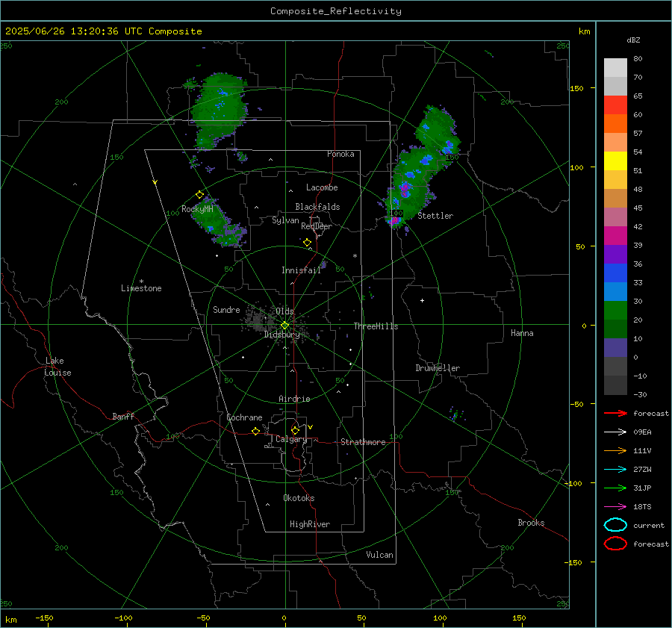This screenshot has height=628, width=672.
Task: Click the Limestone label
Action: click(x=141, y=288)
